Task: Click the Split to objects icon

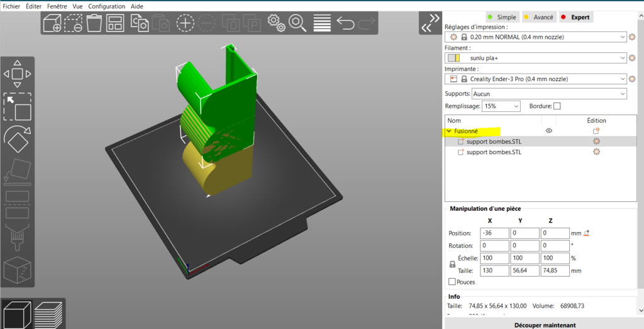Action: [231, 23]
